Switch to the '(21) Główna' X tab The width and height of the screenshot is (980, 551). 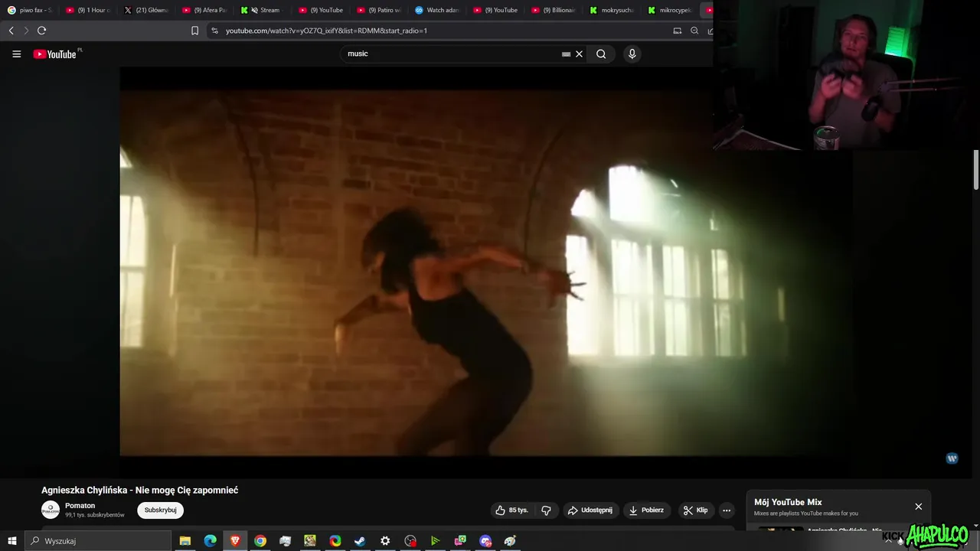coord(145,10)
